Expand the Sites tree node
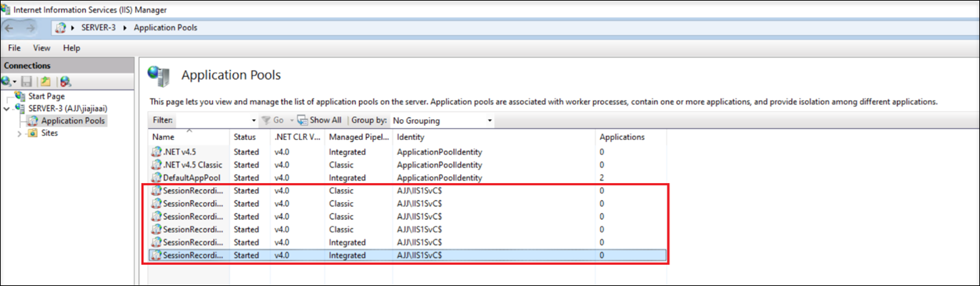Screen dimensions: 980x286 click(19, 134)
